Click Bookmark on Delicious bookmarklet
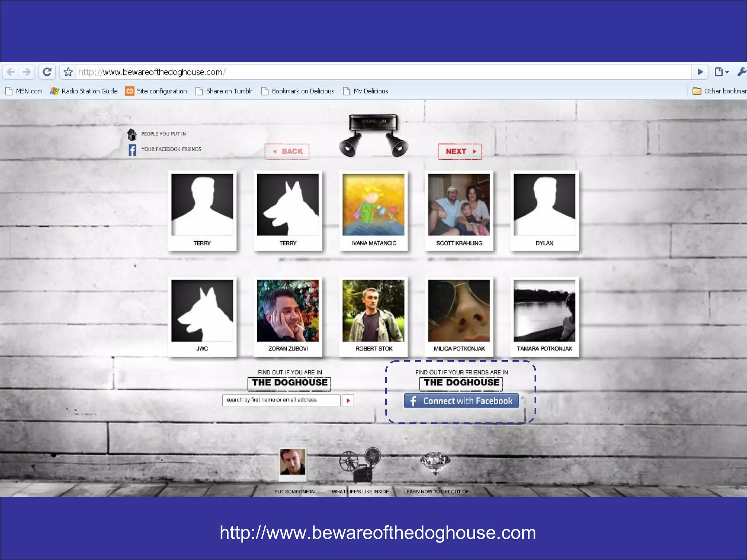This screenshot has width=747, height=560. (x=298, y=91)
